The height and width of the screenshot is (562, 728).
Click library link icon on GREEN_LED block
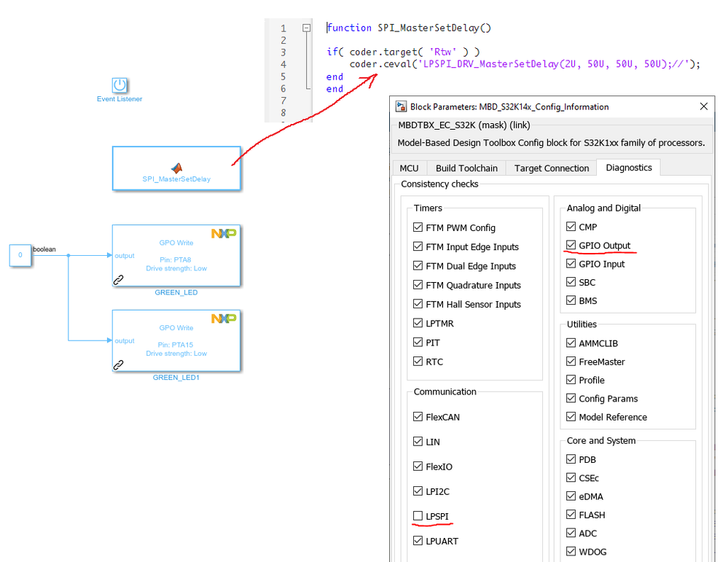tap(118, 280)
